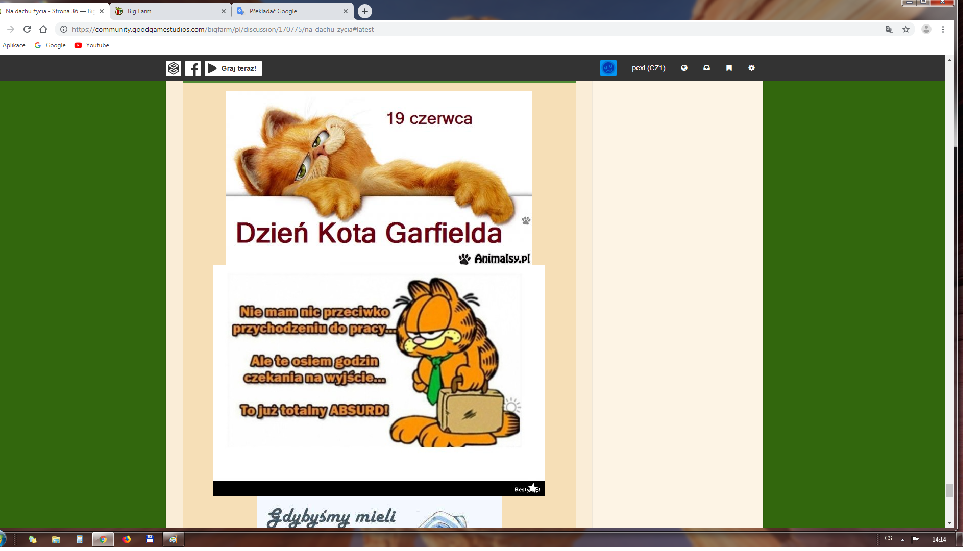This screenshot has width=980, height=551.
Task: Reload the current page
Action: [27, 29]
